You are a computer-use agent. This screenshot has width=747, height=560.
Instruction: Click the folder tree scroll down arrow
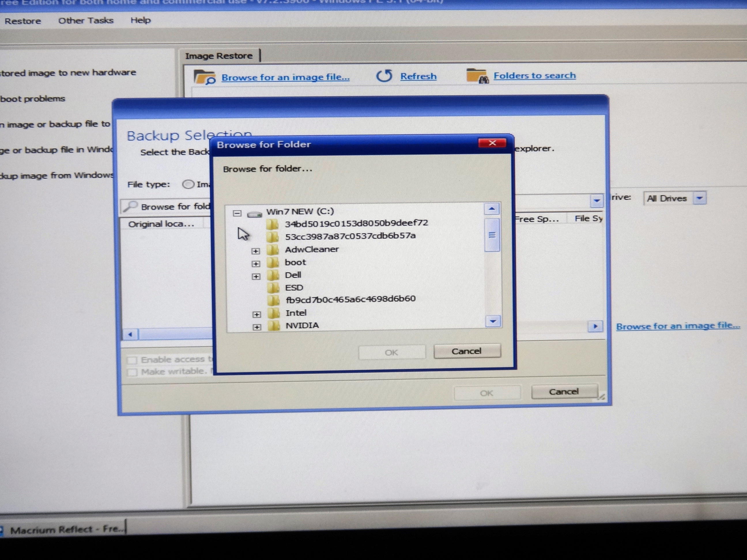pos(493,321)
